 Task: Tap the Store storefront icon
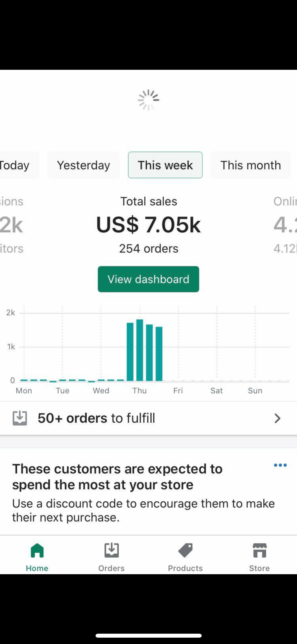(x=260, y=550)
